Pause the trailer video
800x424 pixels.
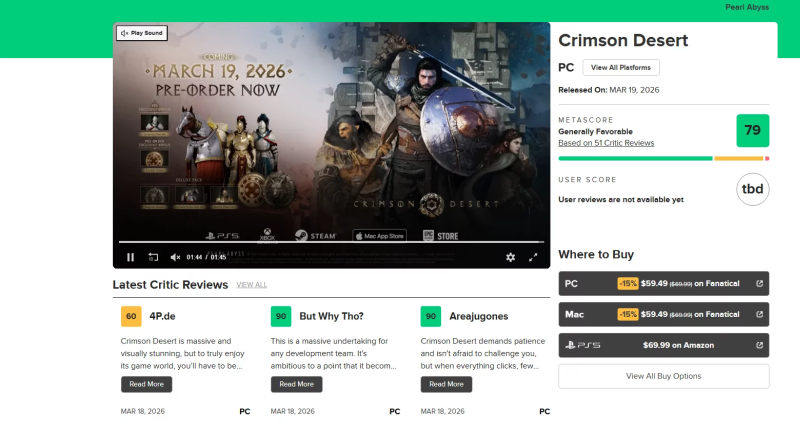tap(130, 257)
